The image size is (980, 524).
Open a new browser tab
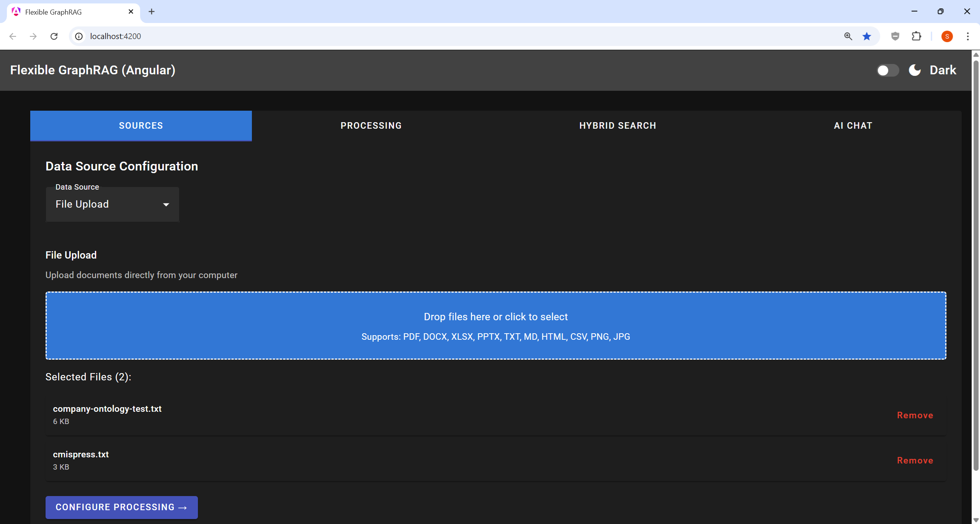pyautogui.click(x=152, y=11)
